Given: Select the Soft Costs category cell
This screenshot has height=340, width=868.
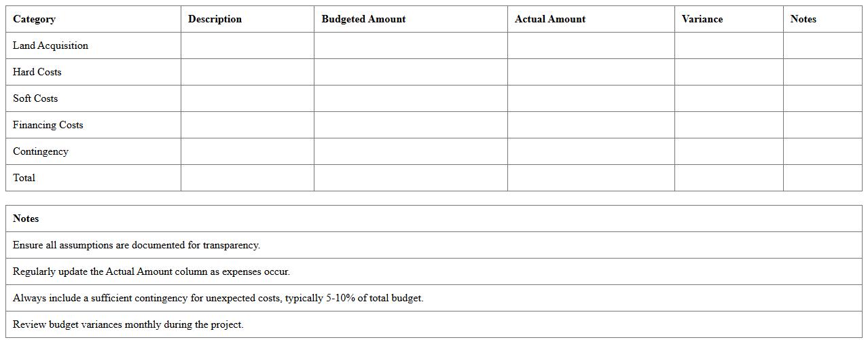Looking at the screenshot, I should (35, 98).
